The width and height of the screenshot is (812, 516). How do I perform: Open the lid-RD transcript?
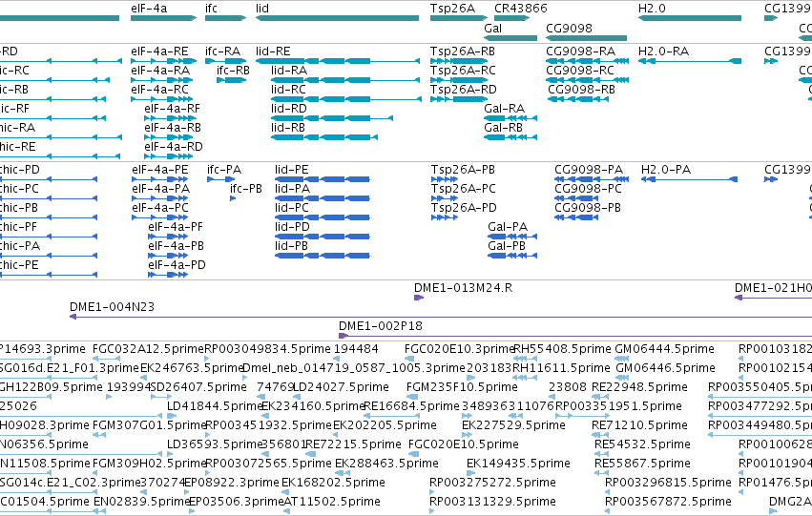pos(332,118)
